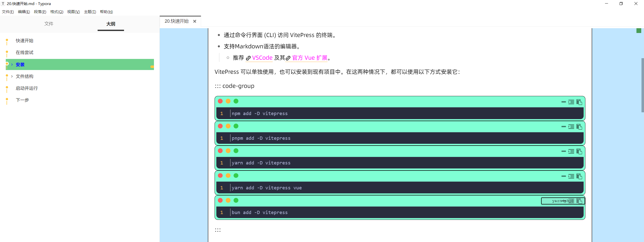
Task: Switch sidebar to the 文件 tab
Action: 49,24
